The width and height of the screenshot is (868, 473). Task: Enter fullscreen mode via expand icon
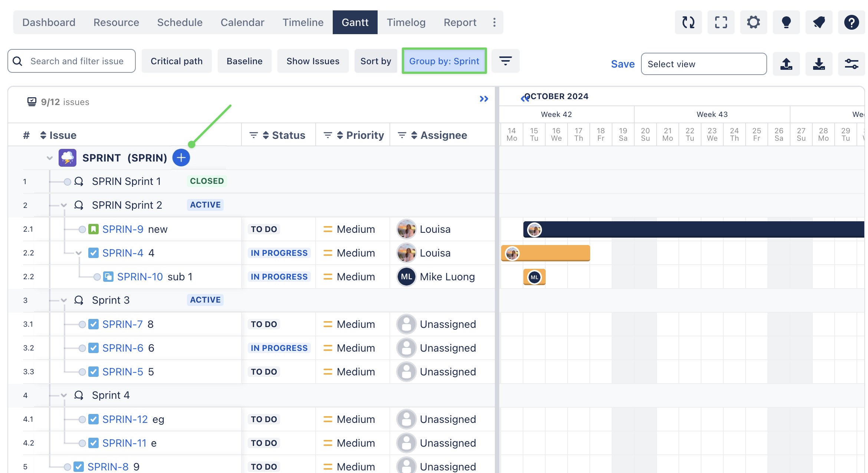[721, 22]
